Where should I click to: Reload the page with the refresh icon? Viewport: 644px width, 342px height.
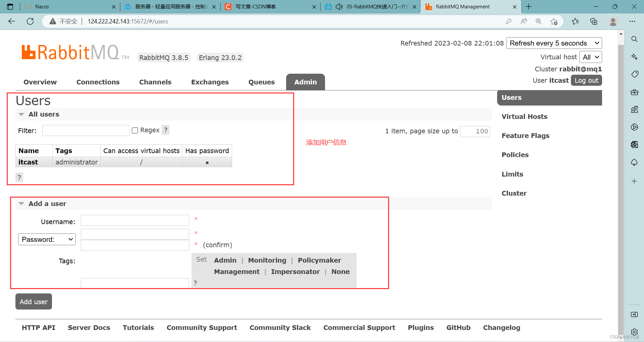[x=30, y=21]
